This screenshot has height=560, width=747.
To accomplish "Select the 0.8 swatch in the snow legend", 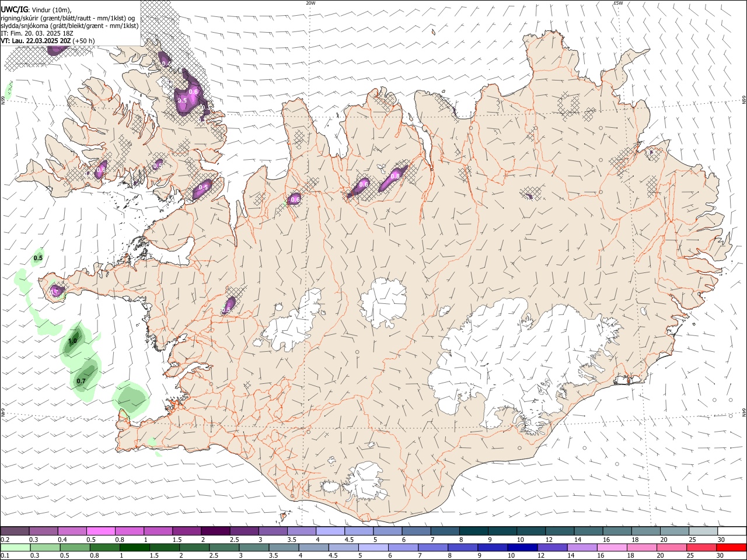I will pyautogui.click(x=129, y=531).
